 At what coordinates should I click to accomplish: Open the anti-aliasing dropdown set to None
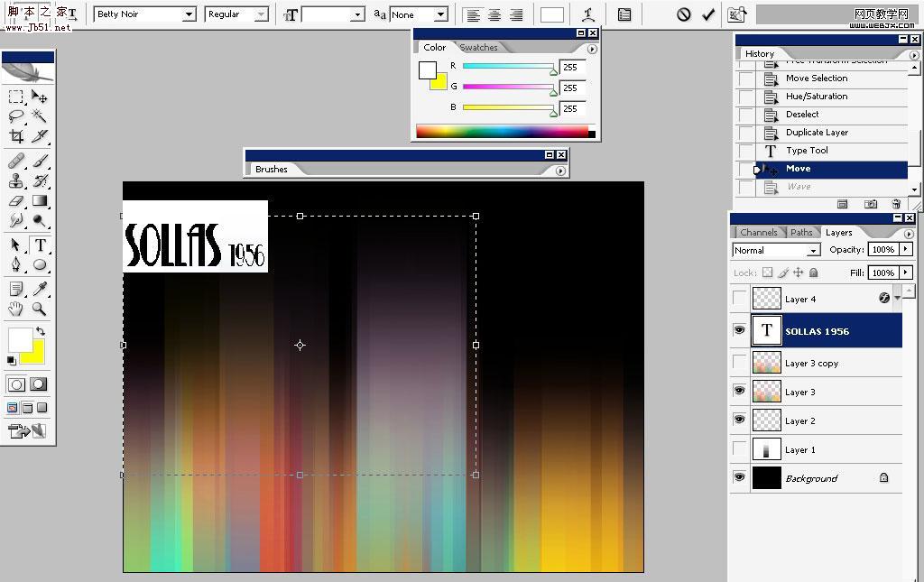440,14
